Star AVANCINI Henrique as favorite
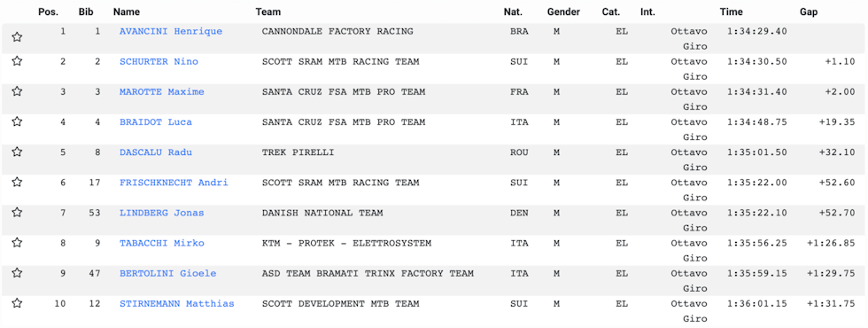 point(17,37)
